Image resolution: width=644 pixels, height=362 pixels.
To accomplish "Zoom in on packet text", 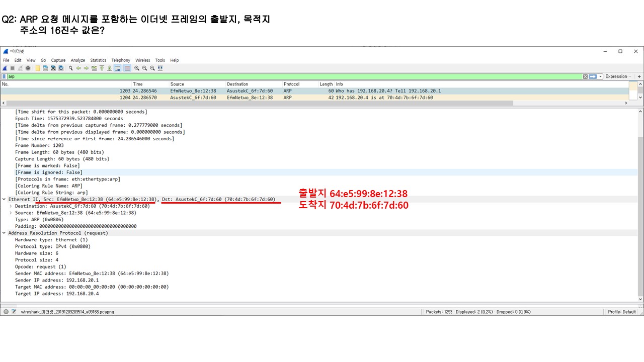I will (x=137, y=68).
